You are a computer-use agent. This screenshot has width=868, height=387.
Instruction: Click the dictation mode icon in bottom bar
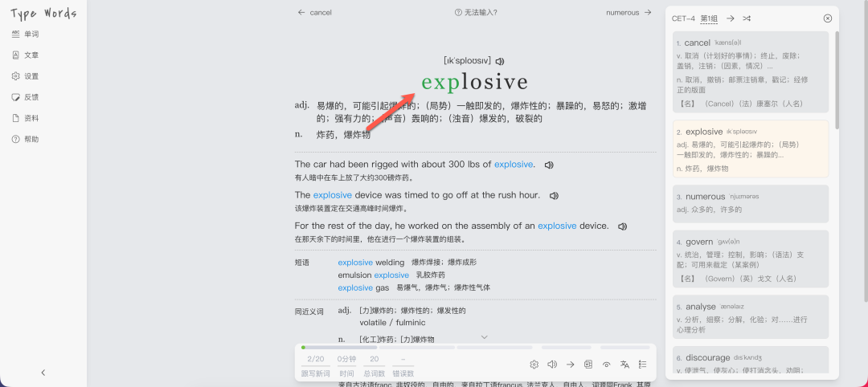point(588,365)
